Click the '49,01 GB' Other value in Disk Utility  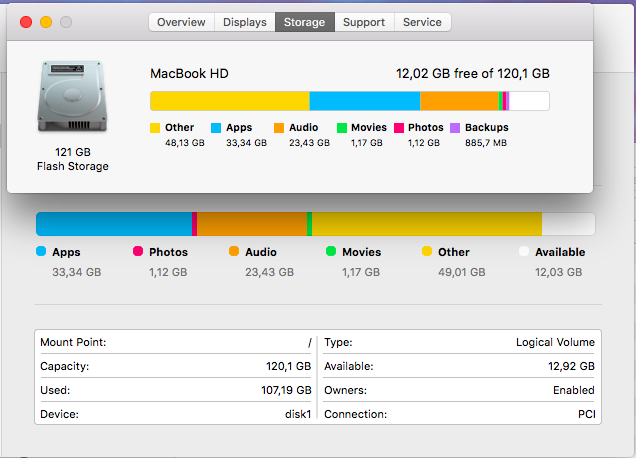[462, 272]
